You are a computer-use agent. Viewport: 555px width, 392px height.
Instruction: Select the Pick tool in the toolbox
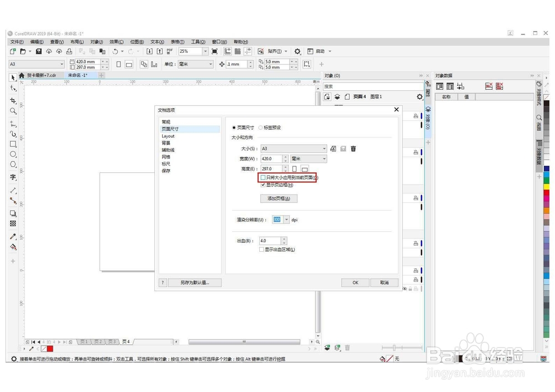[13, 77]
